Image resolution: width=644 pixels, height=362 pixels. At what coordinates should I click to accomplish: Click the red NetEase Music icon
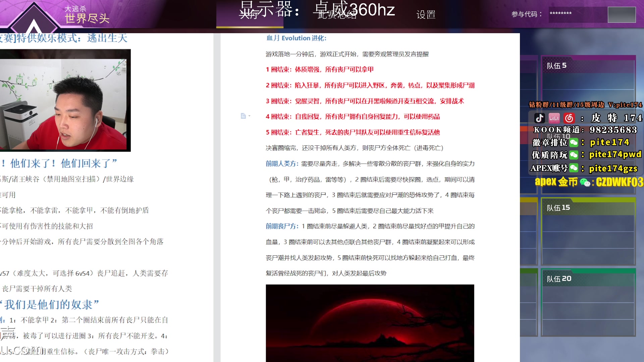point(569,118)
